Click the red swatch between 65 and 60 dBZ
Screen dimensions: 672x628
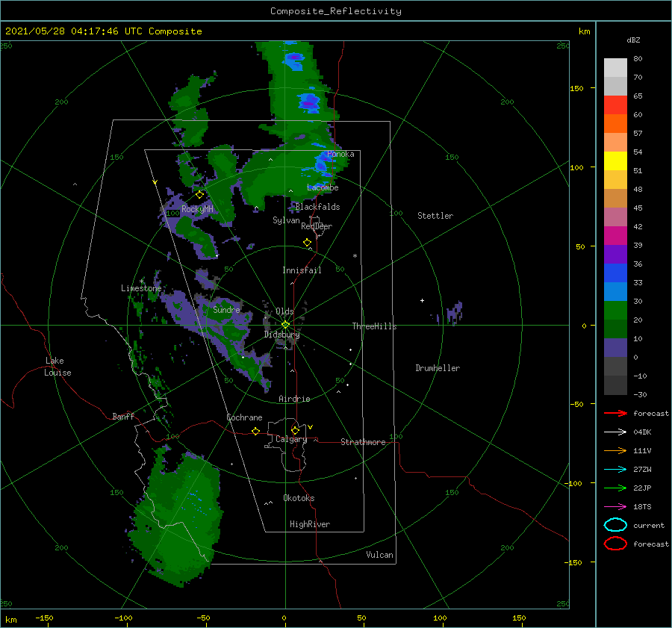615,105
